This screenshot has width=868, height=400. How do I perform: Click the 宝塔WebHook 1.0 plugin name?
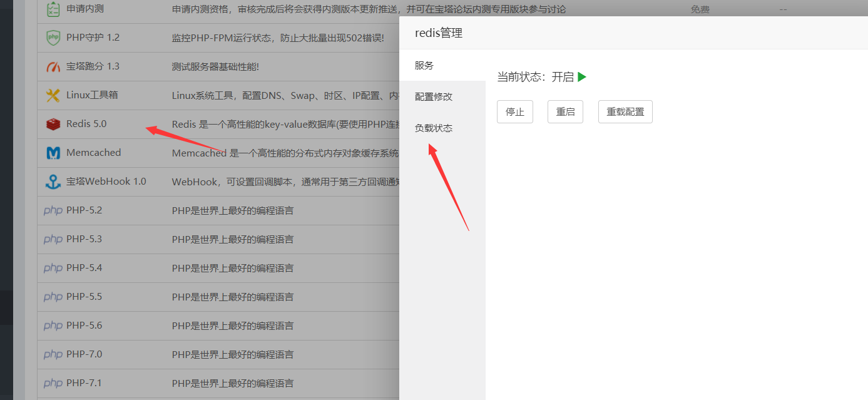[106, 182]
